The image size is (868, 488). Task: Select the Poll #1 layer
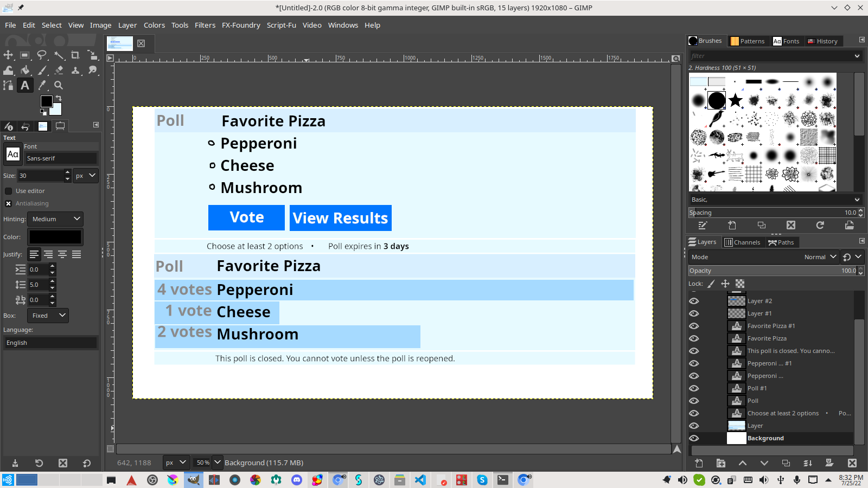click(757, 388)
